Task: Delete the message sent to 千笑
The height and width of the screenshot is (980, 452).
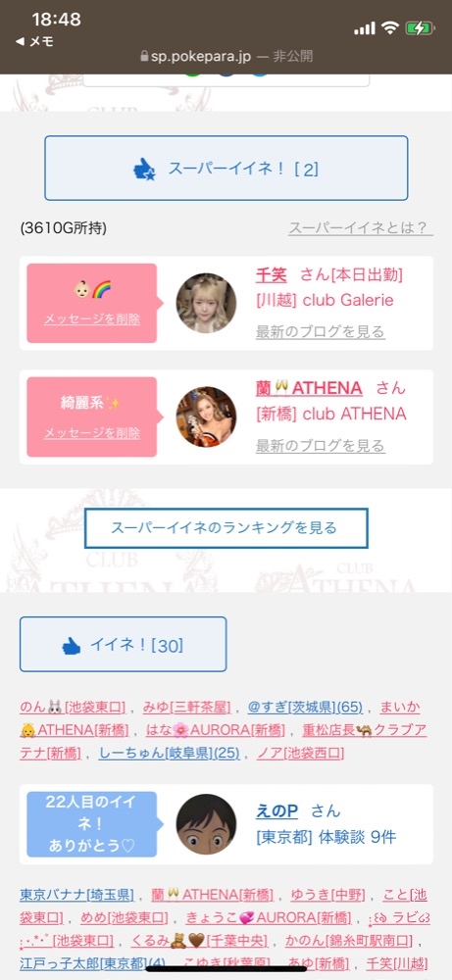Action: coord(92,319)
